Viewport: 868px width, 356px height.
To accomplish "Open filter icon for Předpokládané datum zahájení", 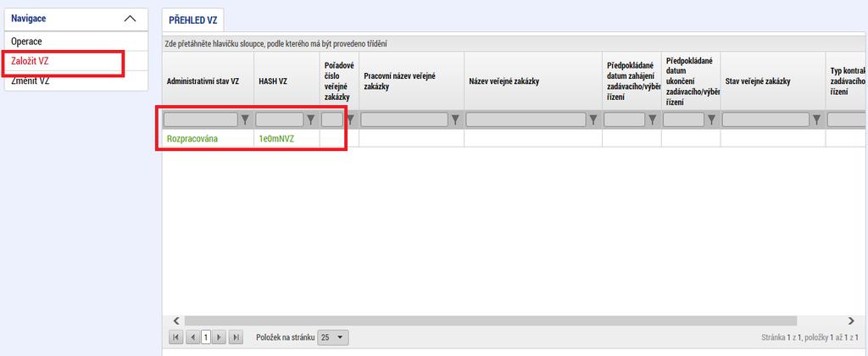I will 652,120.
